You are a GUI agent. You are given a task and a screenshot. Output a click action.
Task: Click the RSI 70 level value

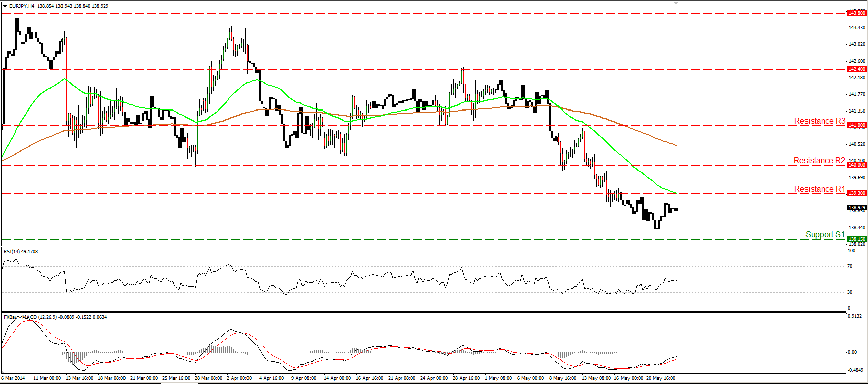pos(850,266)
